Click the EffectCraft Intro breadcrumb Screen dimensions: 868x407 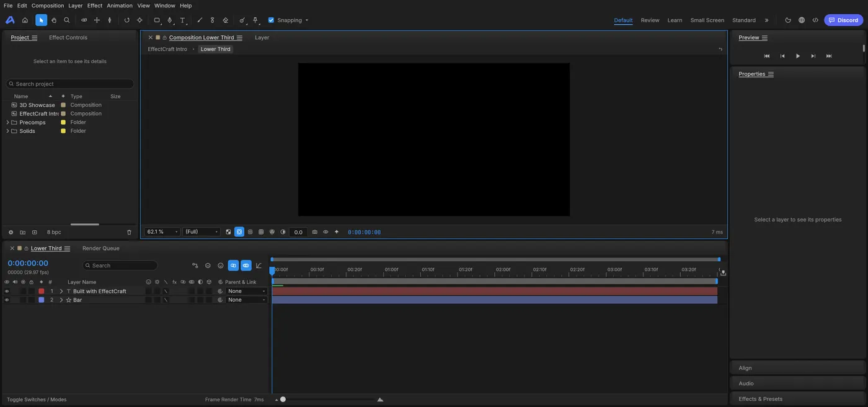(167, 49)
